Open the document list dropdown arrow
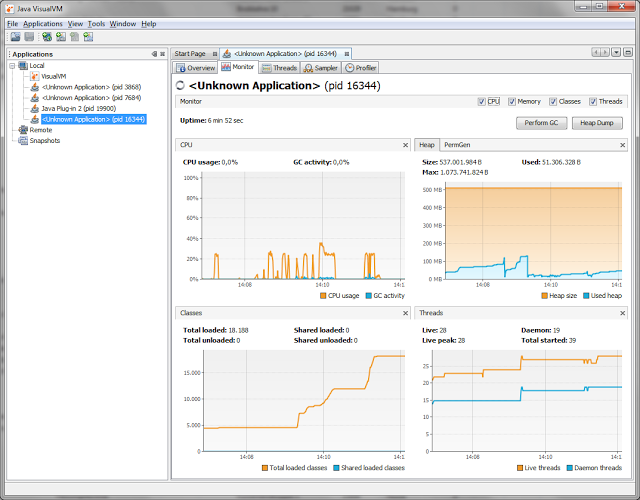The height and width of the screenshot is (500, 640). tap(616, 52)
